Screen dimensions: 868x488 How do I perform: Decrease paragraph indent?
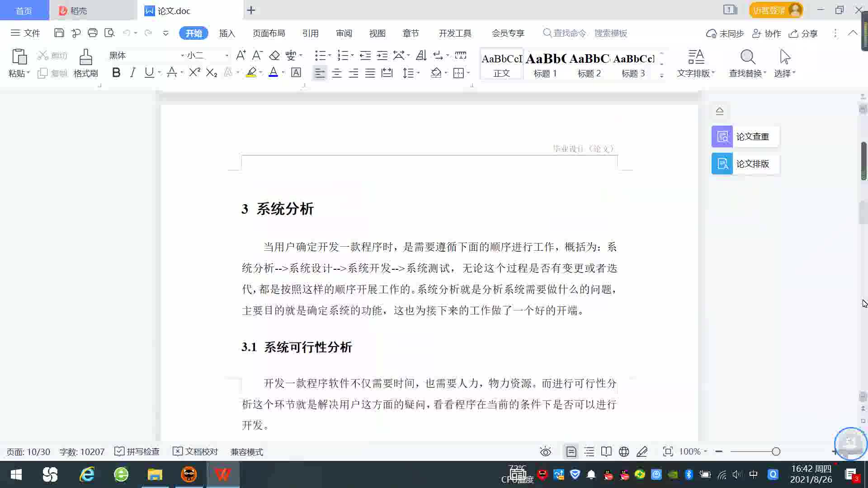[x=365, y=55]
